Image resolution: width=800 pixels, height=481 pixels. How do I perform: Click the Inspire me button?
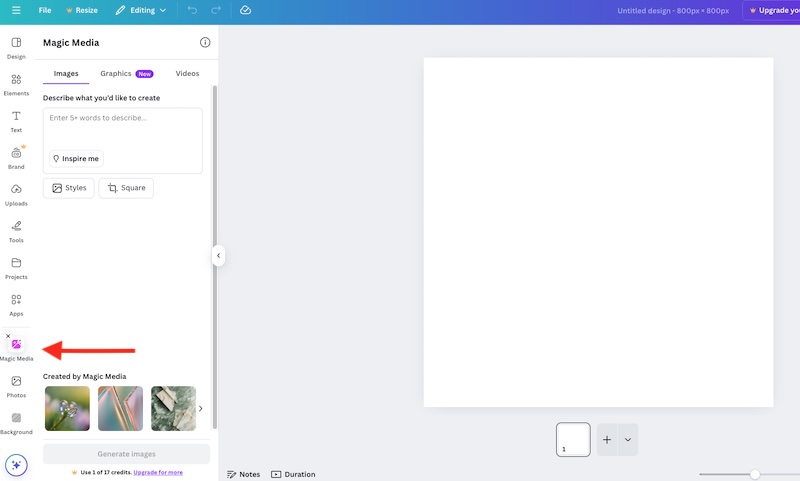(x=76, y=159)
